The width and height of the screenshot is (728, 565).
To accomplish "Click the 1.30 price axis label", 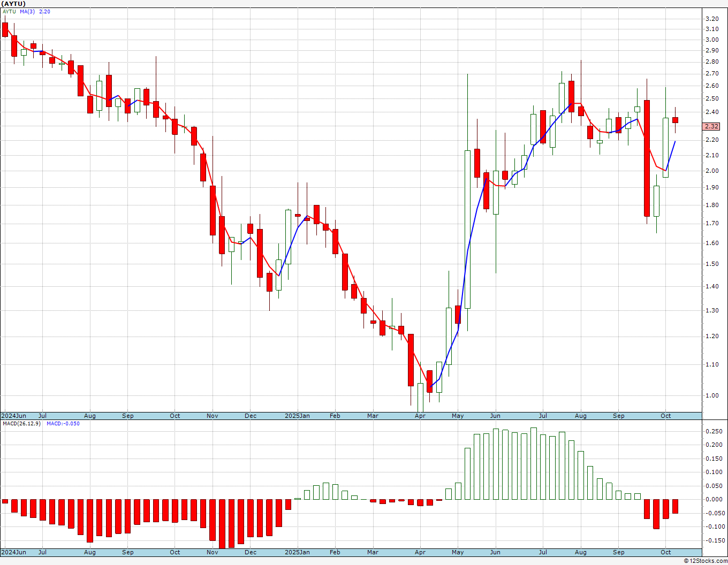I will (x=712, y=311).
